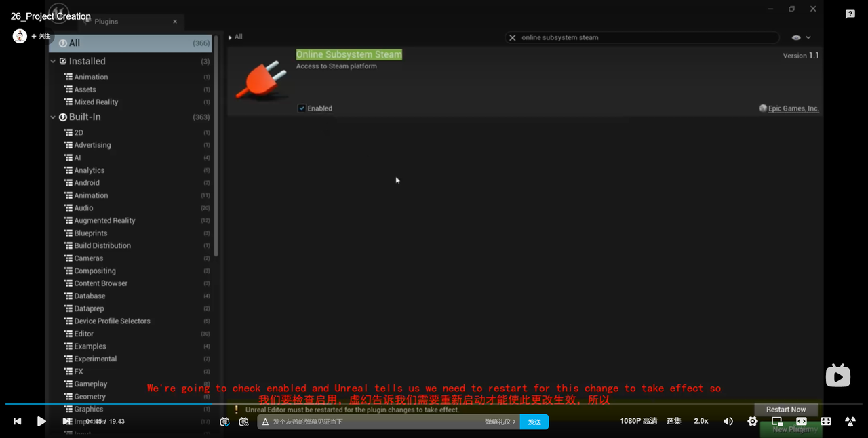
Task: Enter fullscreen mode
Action: [x=850, y=421]
